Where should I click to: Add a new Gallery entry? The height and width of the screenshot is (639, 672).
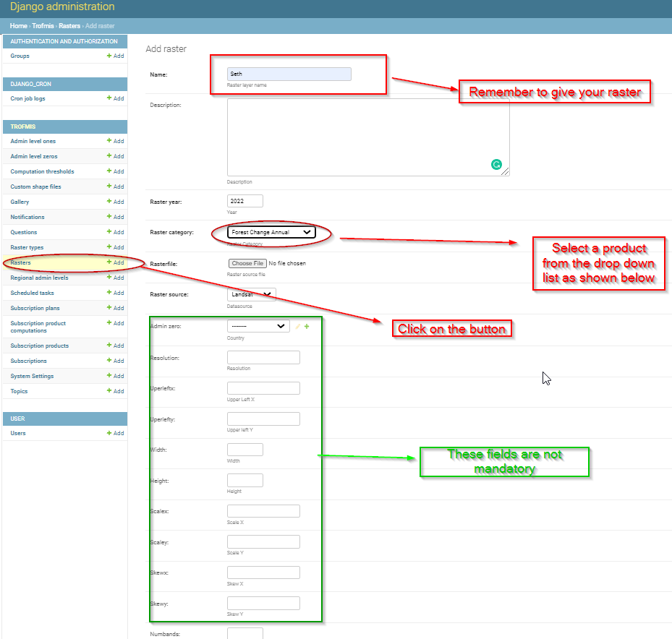click(x=115, y=202)
